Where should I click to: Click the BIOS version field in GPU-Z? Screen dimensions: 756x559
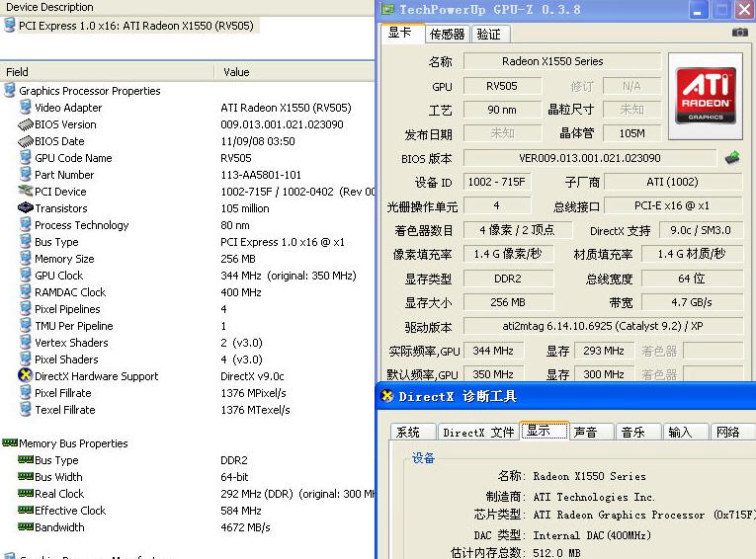tap(590, 158)
